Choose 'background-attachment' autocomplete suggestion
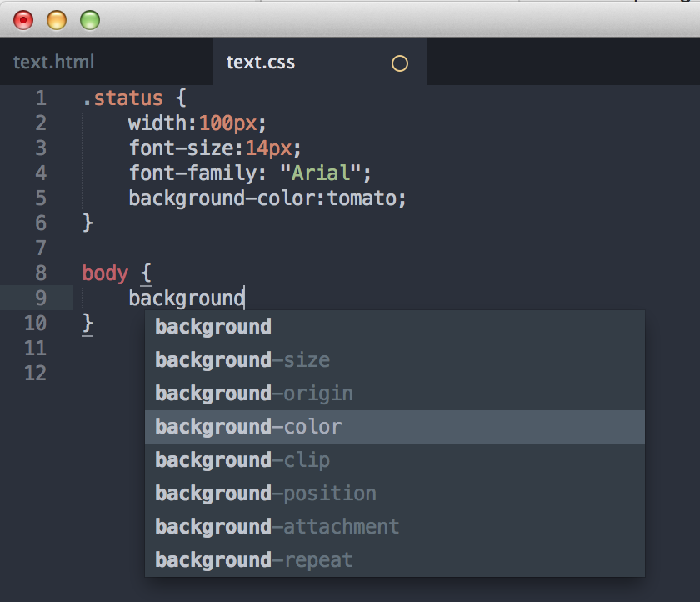 395,527
